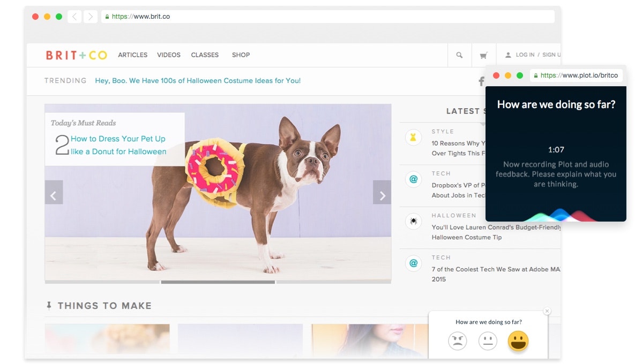Click the Halloween category label
This screenshot has height=364, width=642.
click(454, 215)
